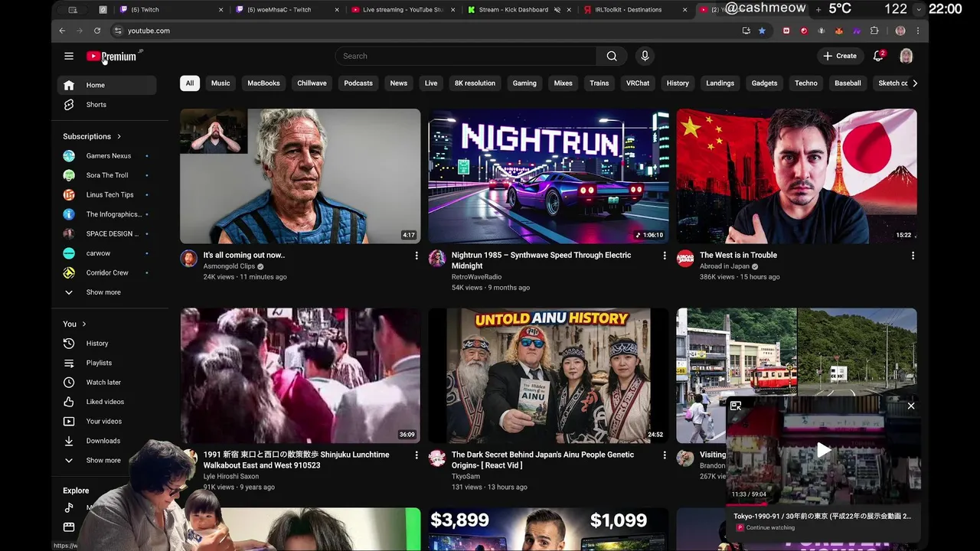Select the Chillwave filter chip

coord(312,83)
